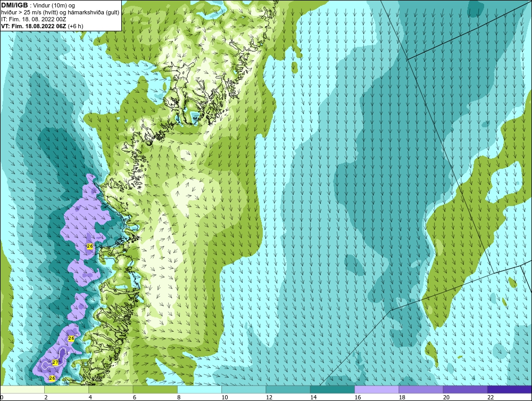Click the pale cream 0–2 m/s legend swatch
This screenshot has height=401, width=532.
click(22, 389)
